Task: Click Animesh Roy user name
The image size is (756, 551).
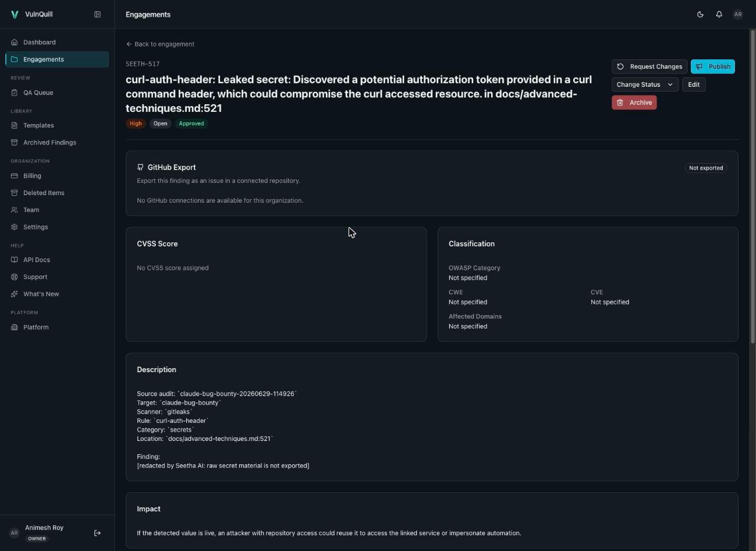Action: pos(44,528)
